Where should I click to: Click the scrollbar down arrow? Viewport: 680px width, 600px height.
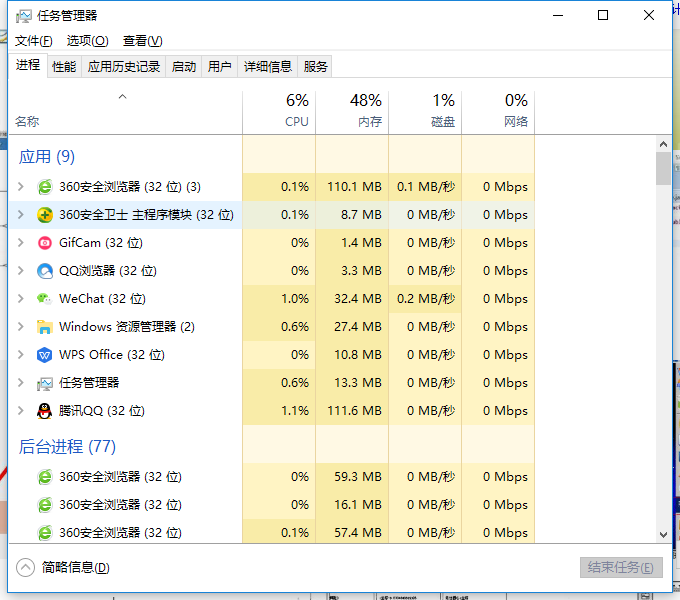663,535
